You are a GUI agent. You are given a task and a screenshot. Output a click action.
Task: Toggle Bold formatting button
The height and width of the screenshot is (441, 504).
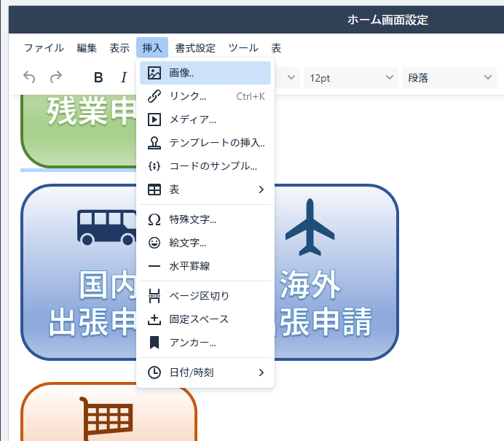click(x=98, y=77)
